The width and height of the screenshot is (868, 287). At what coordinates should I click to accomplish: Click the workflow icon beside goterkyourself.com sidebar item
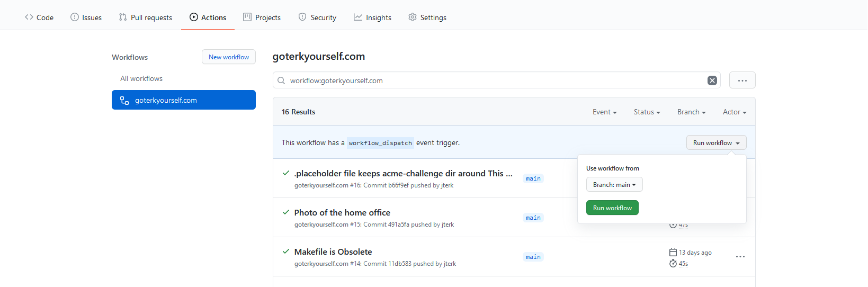[124, 100]
